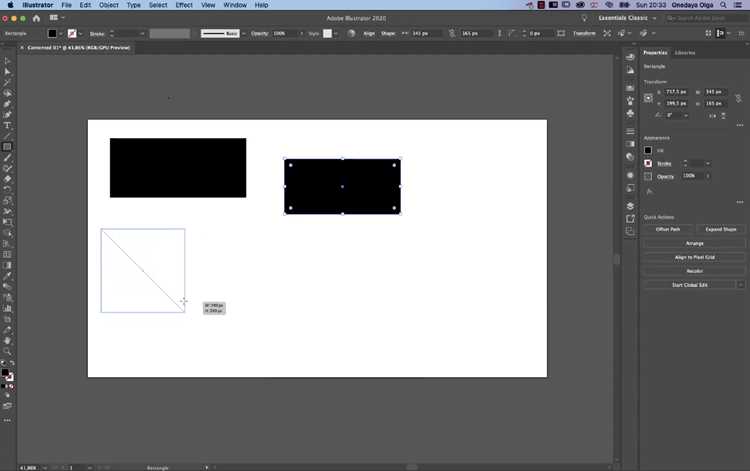Open the Brushes panel icon
Screen dimensions: 750x471
630,100
